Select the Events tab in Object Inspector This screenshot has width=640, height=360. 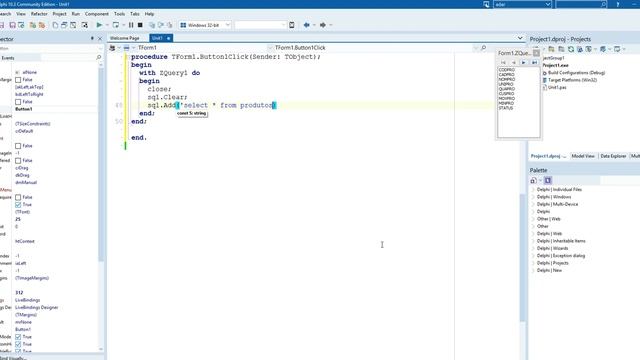(x=8, y=58)
